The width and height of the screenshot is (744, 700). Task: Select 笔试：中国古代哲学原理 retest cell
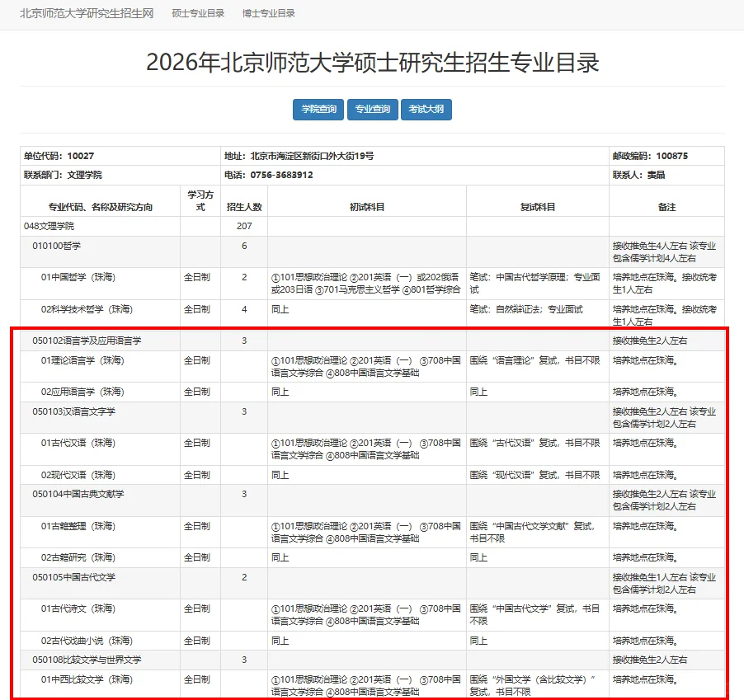[x=538, y=284]
